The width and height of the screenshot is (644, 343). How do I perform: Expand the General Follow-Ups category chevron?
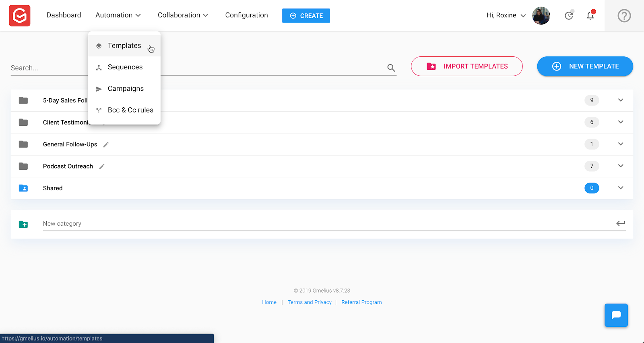621,144
